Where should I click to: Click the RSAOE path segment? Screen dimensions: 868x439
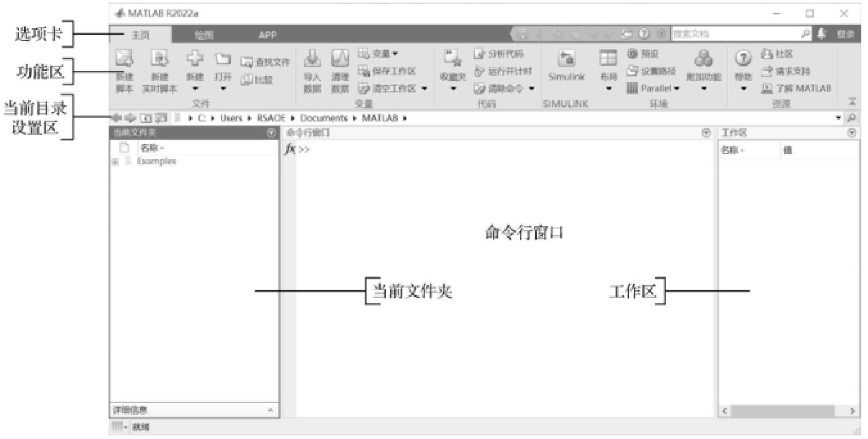(271, 118)
